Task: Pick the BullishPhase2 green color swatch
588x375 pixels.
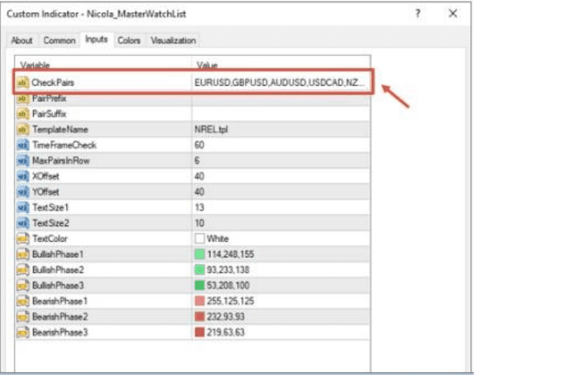Action: pyautogui.click(x=200, y=269)
